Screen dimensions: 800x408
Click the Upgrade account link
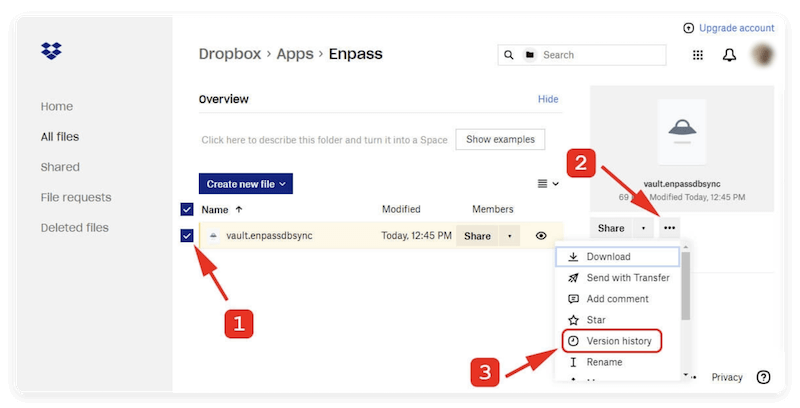[736, 28]
